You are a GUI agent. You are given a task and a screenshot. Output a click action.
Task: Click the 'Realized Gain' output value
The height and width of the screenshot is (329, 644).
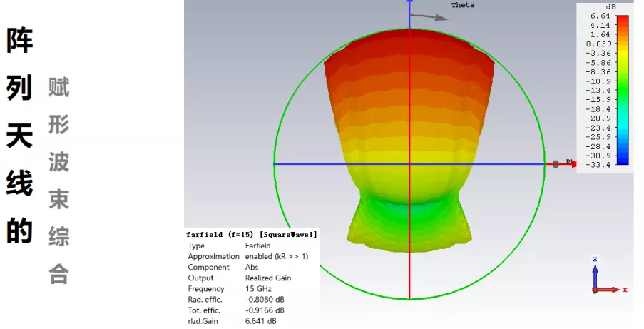click(x=268, y=278)
